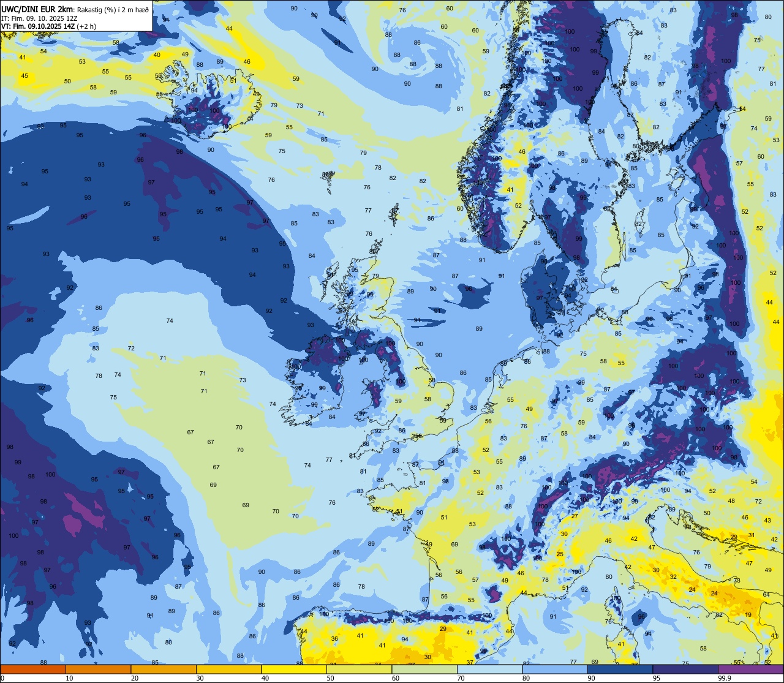The image size is (784, 683).
Task: Click legend scale label 99.9
Action: pyautogui.click(x=725, y=678)
